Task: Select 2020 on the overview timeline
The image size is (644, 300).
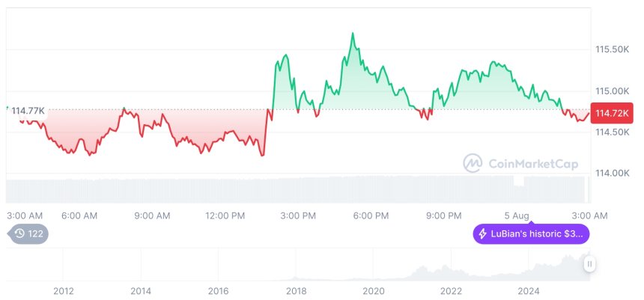Action: [x=373, y=290]
